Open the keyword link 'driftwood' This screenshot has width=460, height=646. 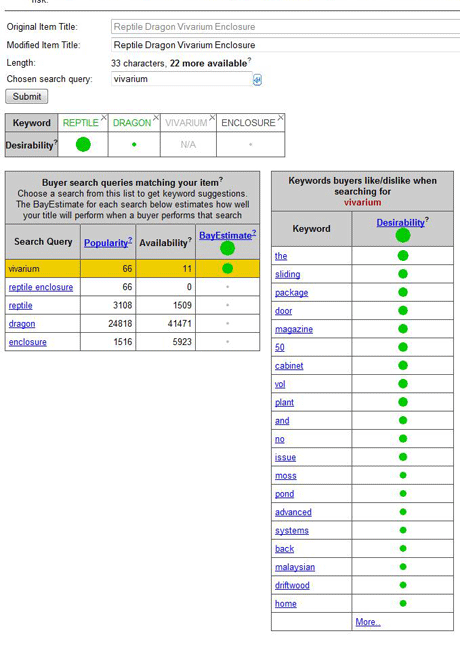(x=292, y=585)
